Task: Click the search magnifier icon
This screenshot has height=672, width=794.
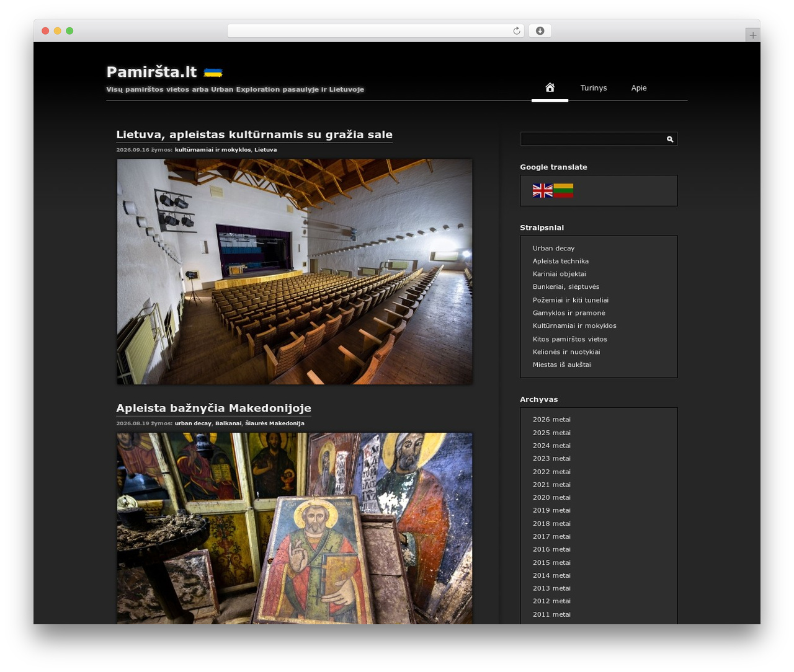Action: [x=670, y=139]
